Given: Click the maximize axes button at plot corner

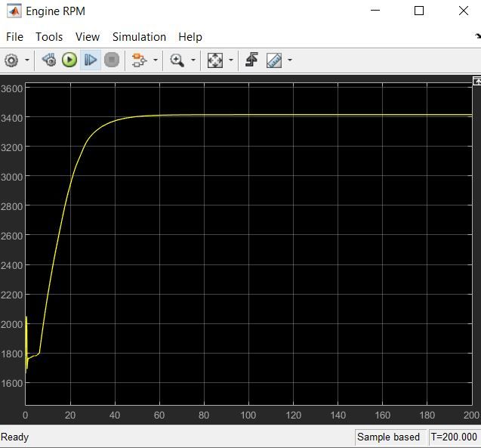Looking at the screenshot, I should tap(476, 81).
